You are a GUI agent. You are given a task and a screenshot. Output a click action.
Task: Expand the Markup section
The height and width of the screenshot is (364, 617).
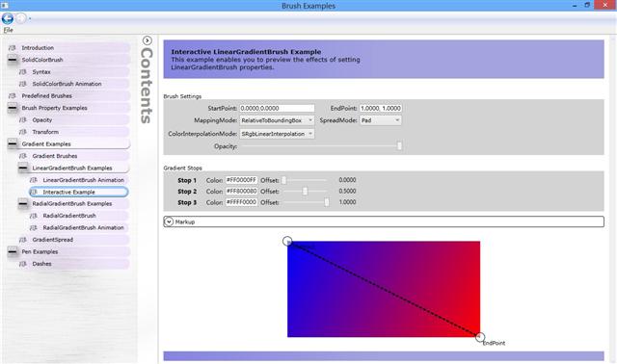169,221
